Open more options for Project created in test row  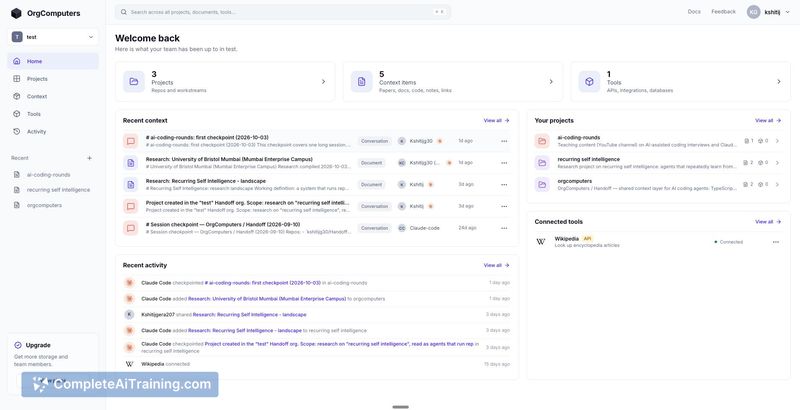(x=504, y=207)
